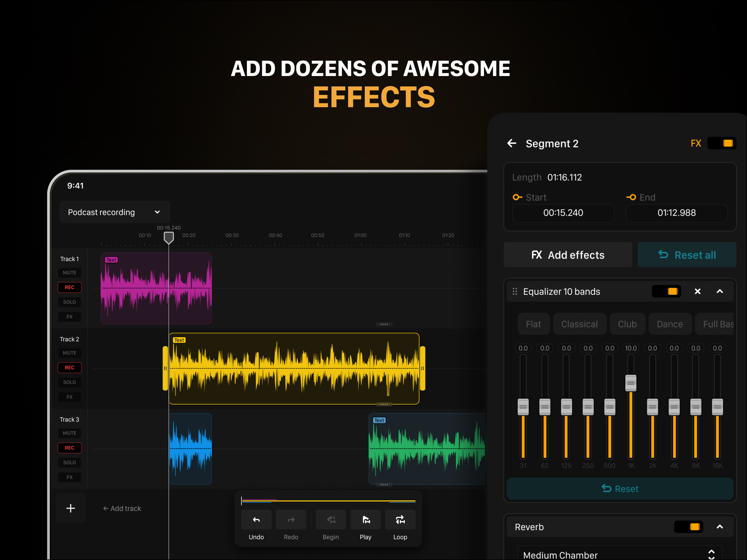Select the Dance equalizer preset
Image resolution: width=747 pixels, height=560 pixels.
coord(670,324)
